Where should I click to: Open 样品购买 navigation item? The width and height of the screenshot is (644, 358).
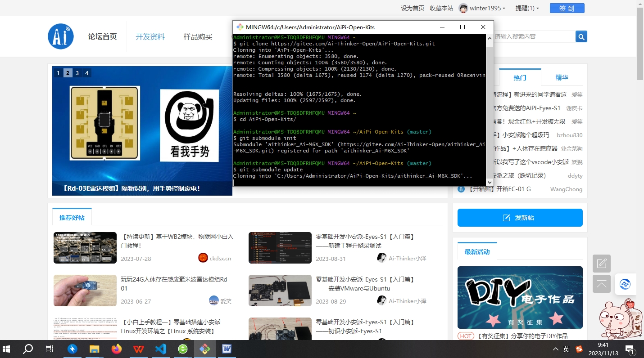tap(198, 37)
